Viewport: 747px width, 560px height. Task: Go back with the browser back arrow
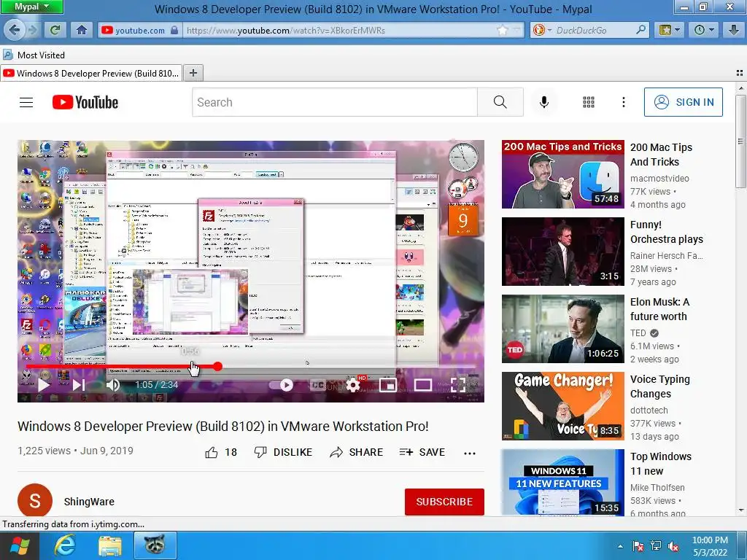(x=14, y=30)
